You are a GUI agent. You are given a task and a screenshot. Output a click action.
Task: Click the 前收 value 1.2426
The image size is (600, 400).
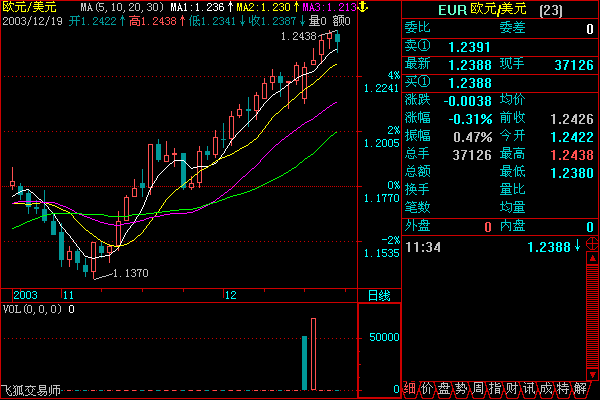pyautogui.click(x=572, y=119)
